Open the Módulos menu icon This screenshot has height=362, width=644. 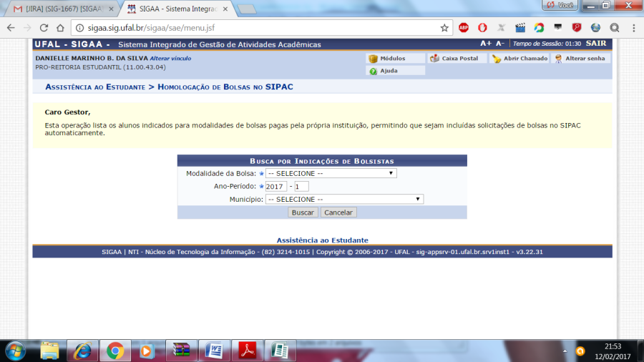tap(373, 59)
